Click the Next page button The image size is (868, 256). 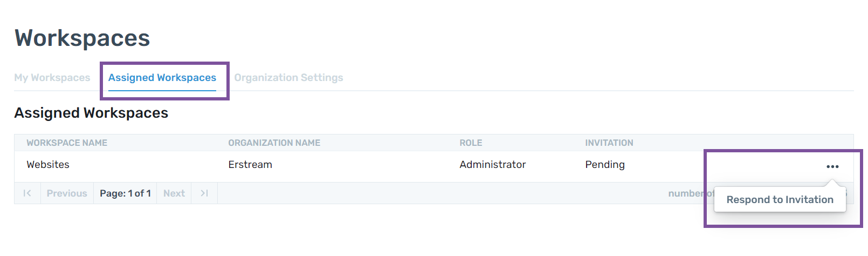[x=174, y=193]
